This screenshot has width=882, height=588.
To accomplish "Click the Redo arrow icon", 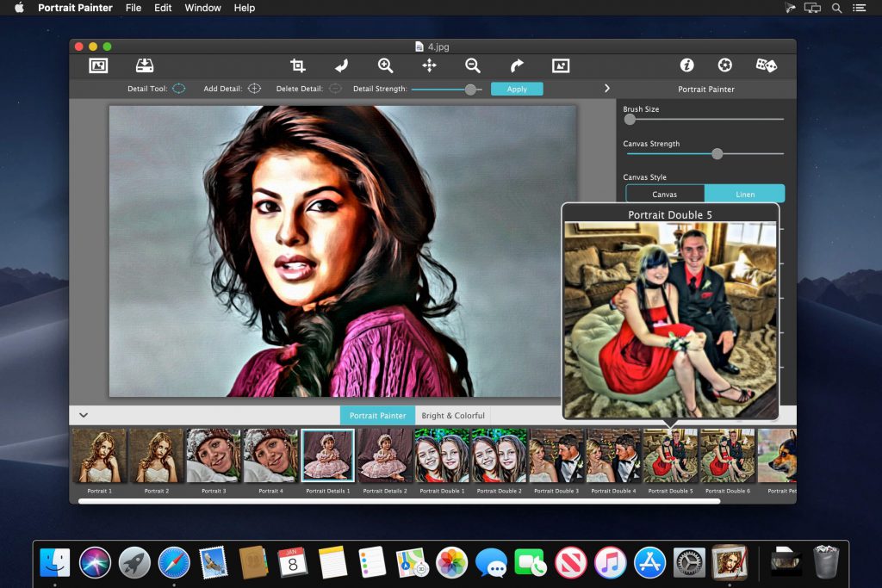I will 515,65.
